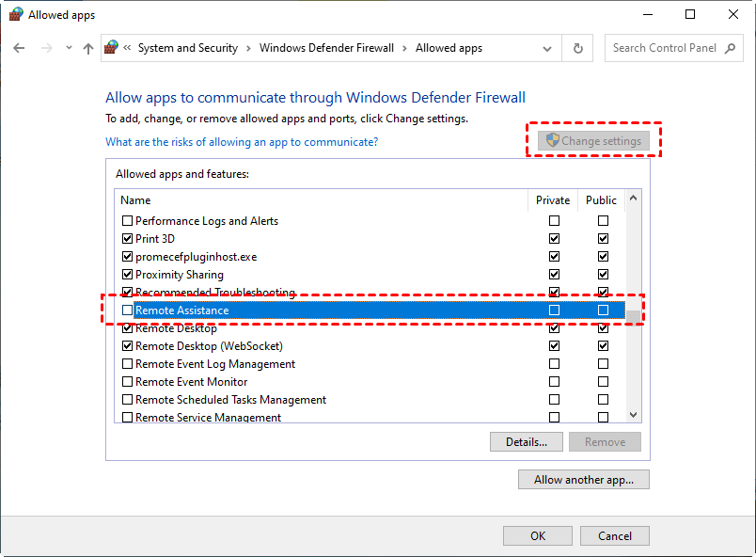The width and height of the screenshot is (756, 557).
Task: Click the Public column header
Action: click(601, 200)
